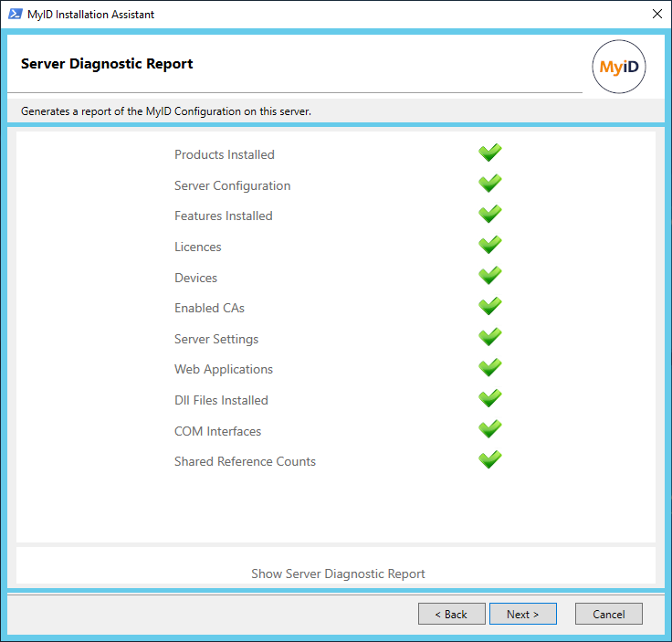Select the checkmark next to Features Installed

(x=490, y=215)
